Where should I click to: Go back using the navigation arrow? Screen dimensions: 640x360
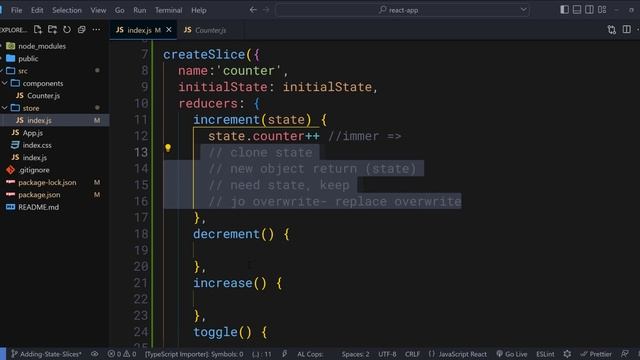coord(253,10)
